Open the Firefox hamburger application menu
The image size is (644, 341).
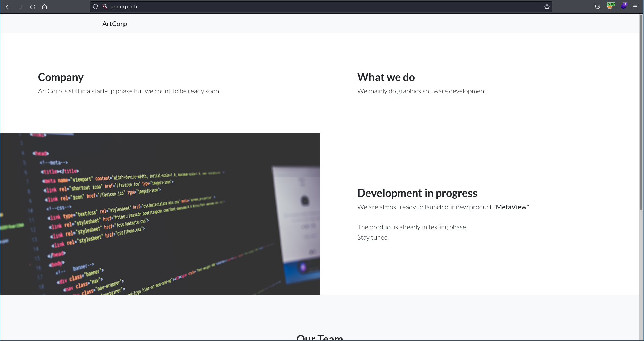pos(635,7)
